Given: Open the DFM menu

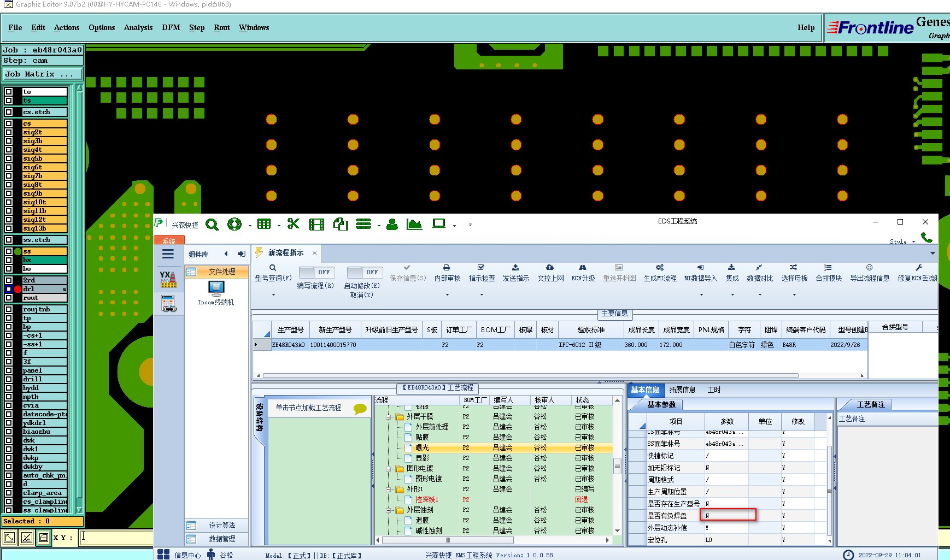Looking at the screenshot, I should pos(171,27).
